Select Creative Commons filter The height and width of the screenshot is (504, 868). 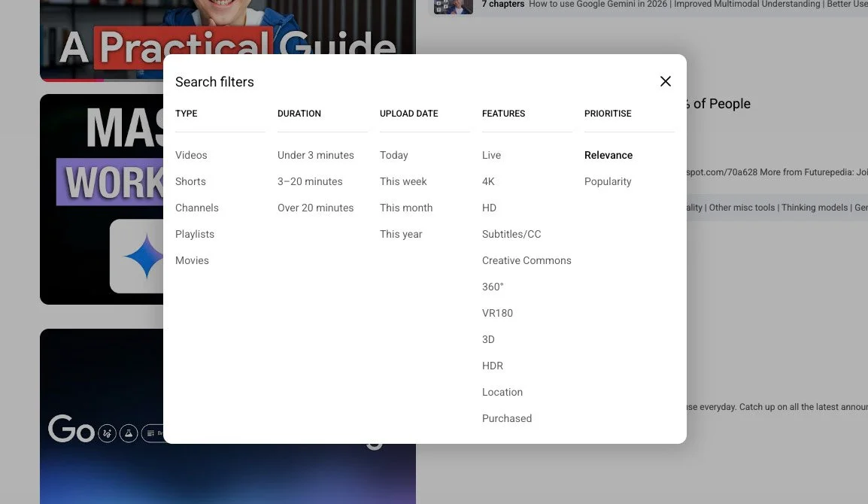point(527,260)
